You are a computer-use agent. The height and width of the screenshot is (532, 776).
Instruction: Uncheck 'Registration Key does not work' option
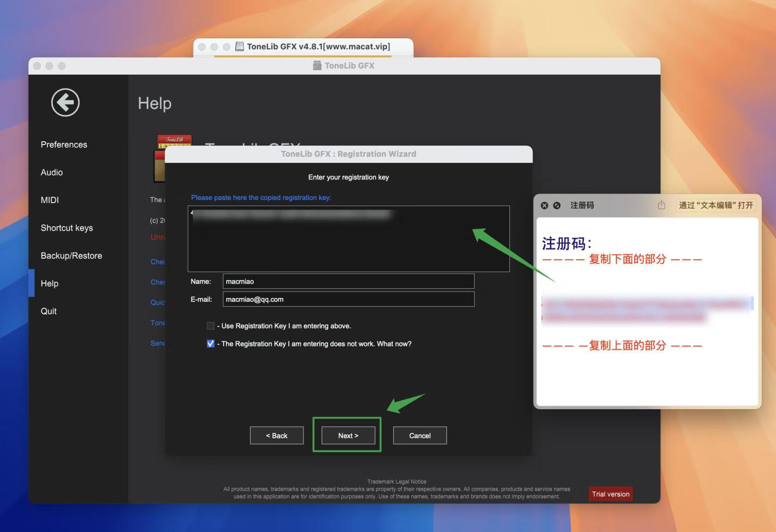[211, 343]
